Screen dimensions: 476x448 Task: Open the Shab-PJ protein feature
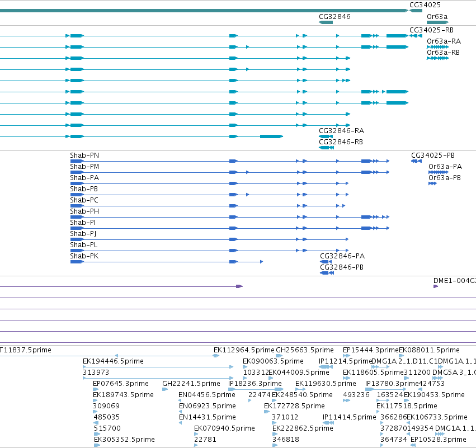point(209,239)
